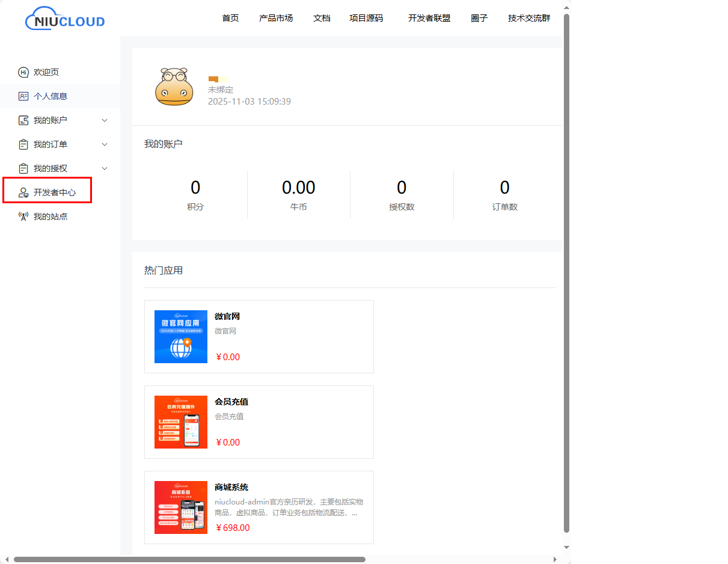Open the 会员充值 app title link
Screen dimensions: 728x564
click(231, 402)
